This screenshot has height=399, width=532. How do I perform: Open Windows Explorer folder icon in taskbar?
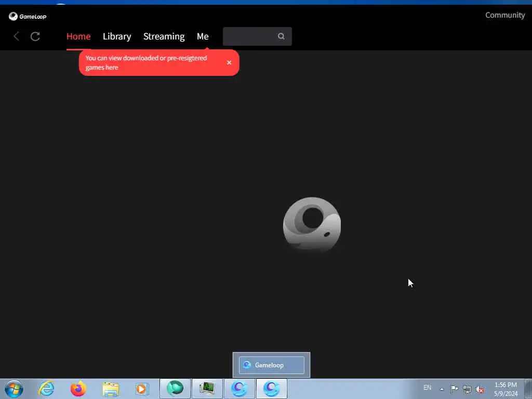tap(111, 389)
